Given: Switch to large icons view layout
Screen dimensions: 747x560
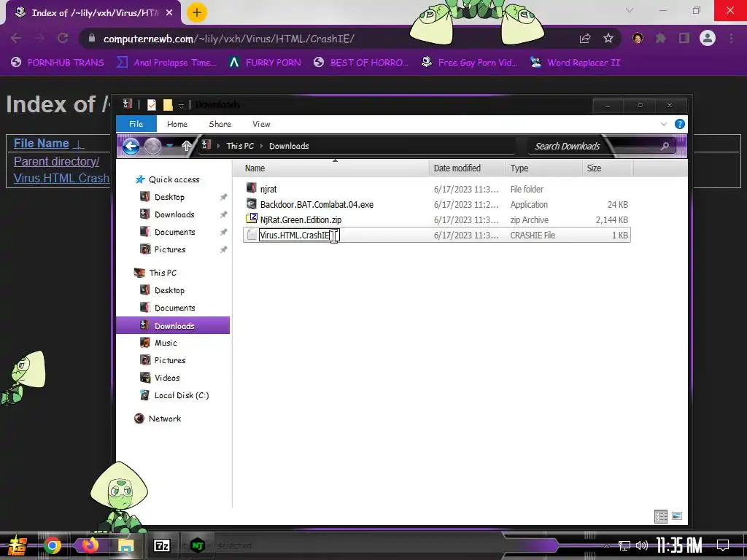Looking at the screenshot, I should pos(677,516).
